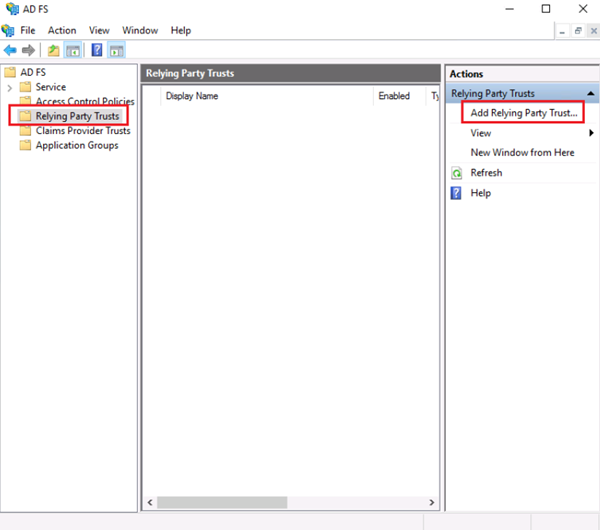Select the Service node label
Image resolution: width=600 pixels, height=530 pixels.
(x=51, y=87)
